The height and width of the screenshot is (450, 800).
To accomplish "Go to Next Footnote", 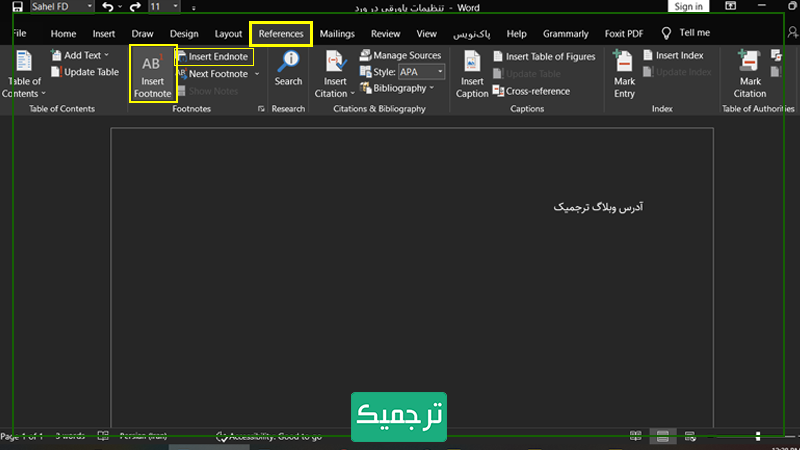I will (x=214, y=74).
